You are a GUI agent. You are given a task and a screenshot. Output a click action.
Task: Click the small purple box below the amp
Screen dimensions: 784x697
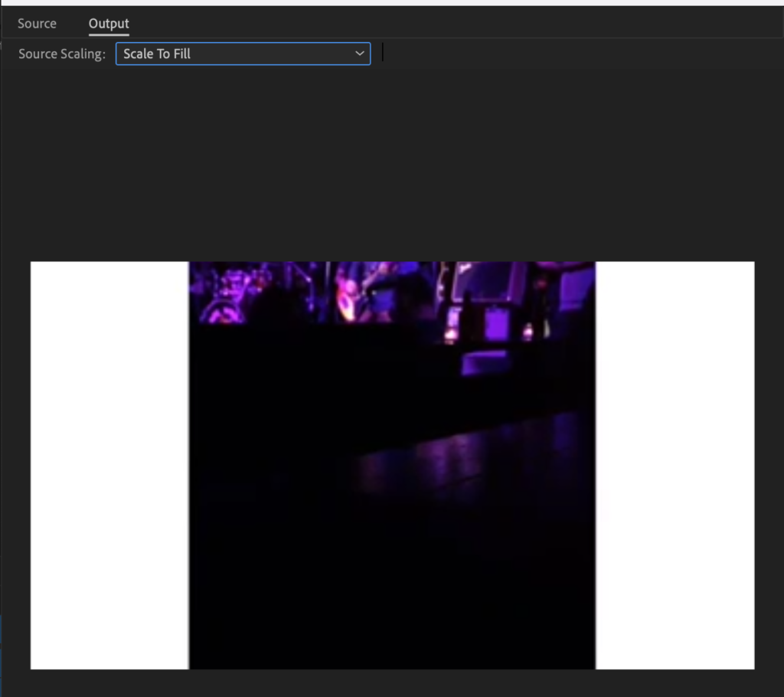484,363
